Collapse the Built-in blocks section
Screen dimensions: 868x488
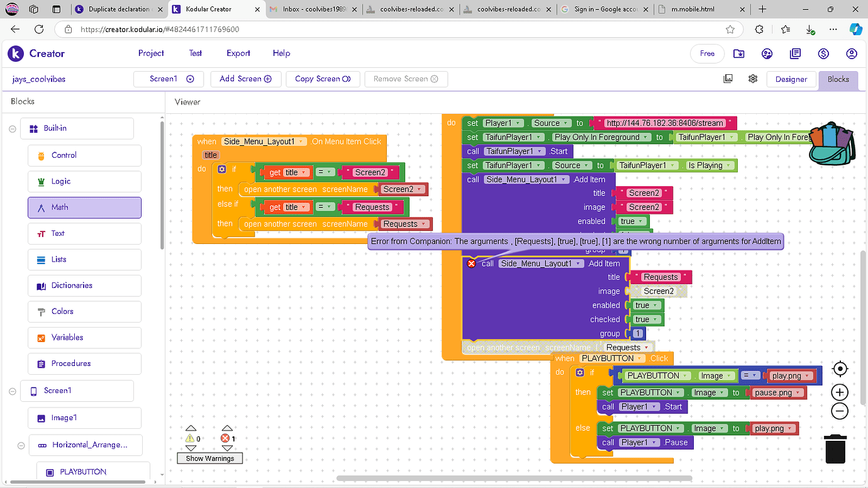[x=12, y=128]
